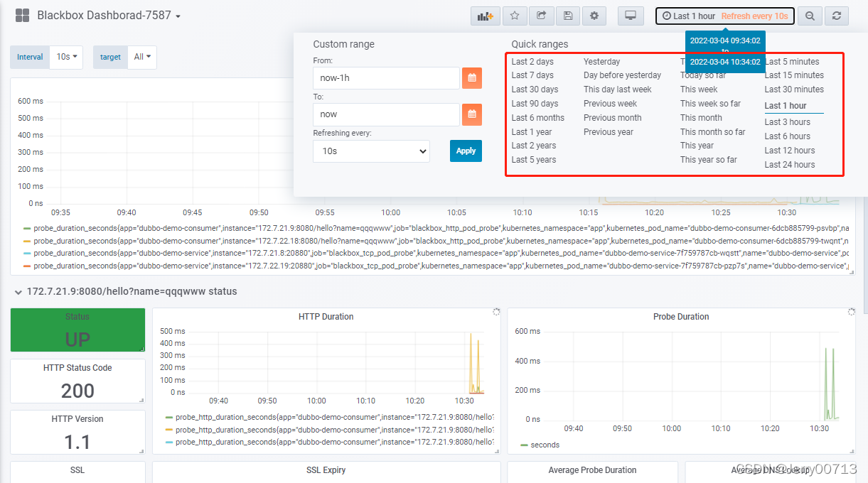
Task: Set range to Last 30 minutes
Action: 794,89
